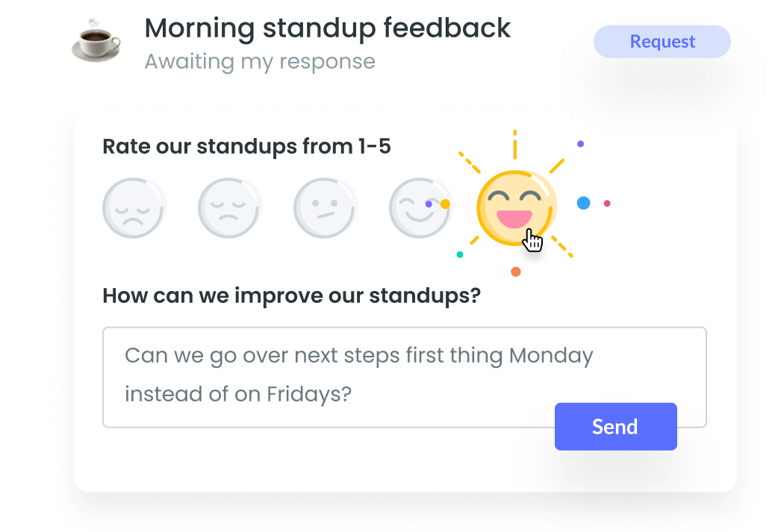Click the blue Send button
The height and width of the screenshot is (532, 781).
coord(615,427)
